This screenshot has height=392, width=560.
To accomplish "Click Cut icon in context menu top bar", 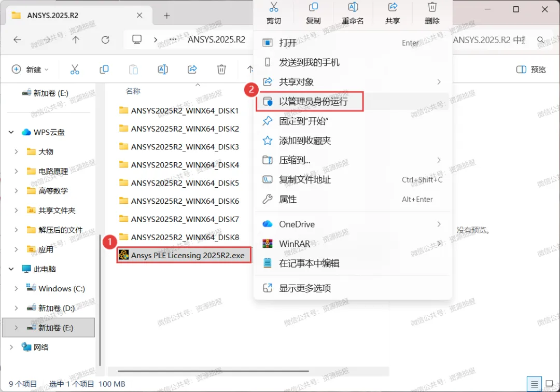I will pyautogui.click(x=274, y=7).
